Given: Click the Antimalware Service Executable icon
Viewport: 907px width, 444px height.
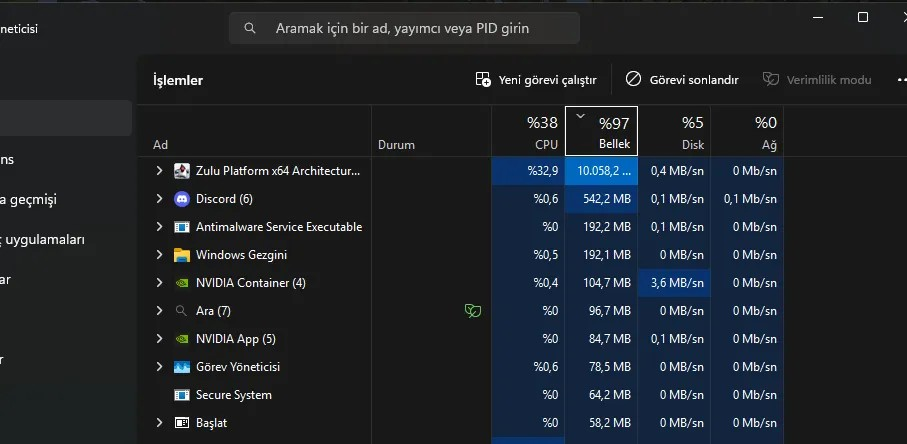Looking at the screenshot, I should click(x=182, y=227).
